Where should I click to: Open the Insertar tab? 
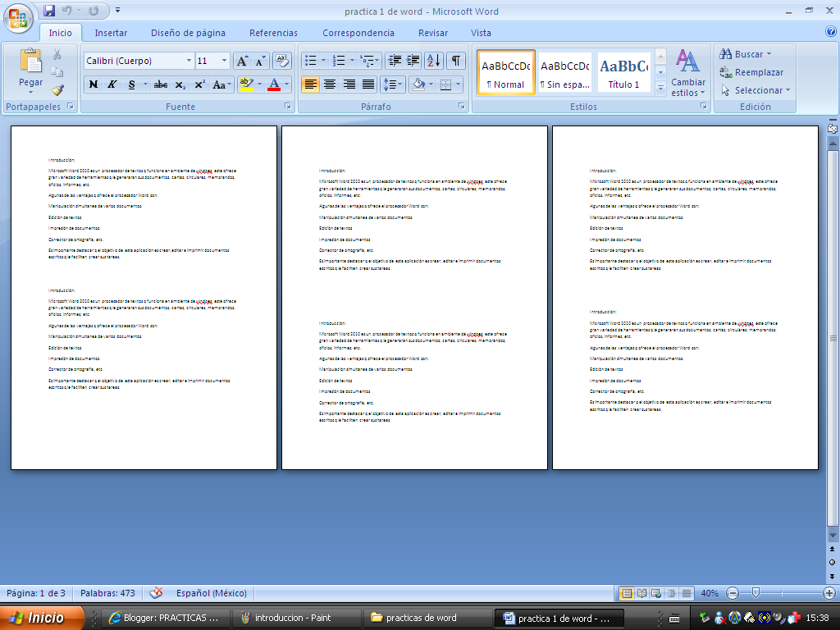(x=111, y=33)
